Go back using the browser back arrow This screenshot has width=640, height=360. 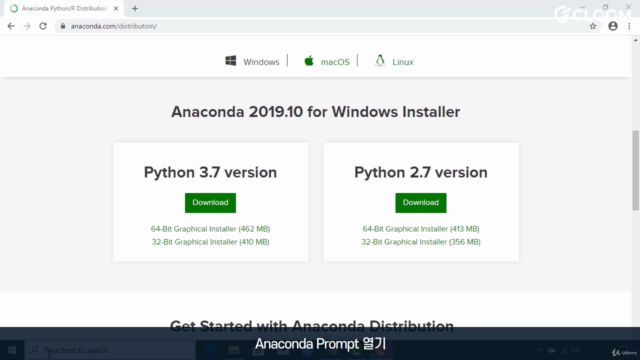pyautogui.click(x=11, y=26)
